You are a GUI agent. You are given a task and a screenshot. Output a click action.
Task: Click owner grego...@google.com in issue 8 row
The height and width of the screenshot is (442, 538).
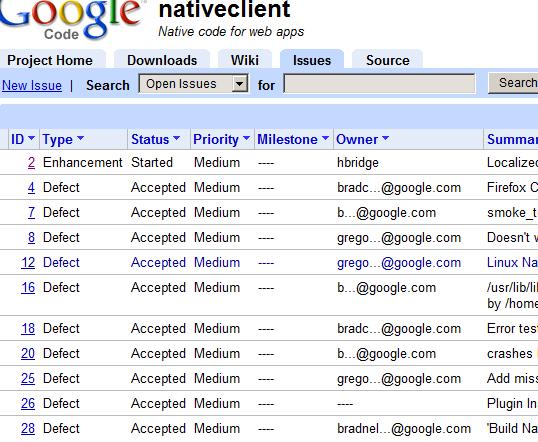[399, 238]
